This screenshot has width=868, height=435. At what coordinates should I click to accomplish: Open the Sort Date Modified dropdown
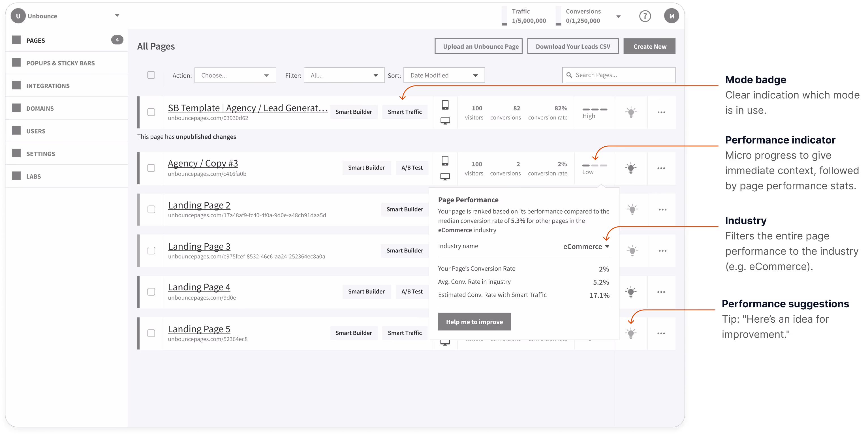coord(444,75)
